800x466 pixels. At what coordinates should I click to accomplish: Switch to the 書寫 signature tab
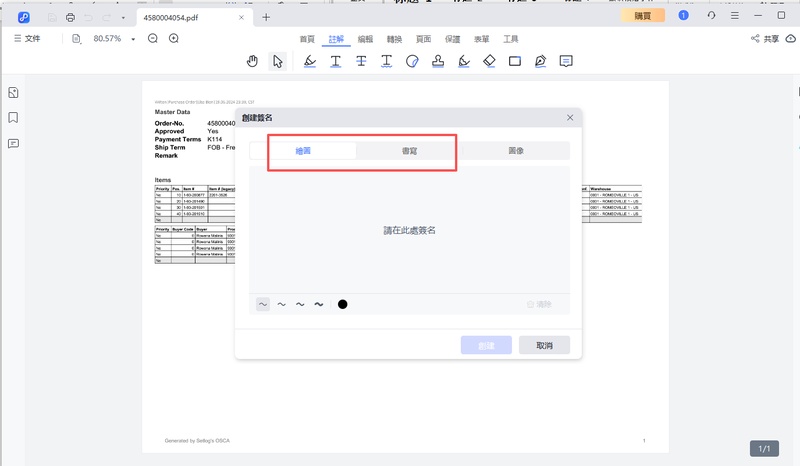point(409,150)
